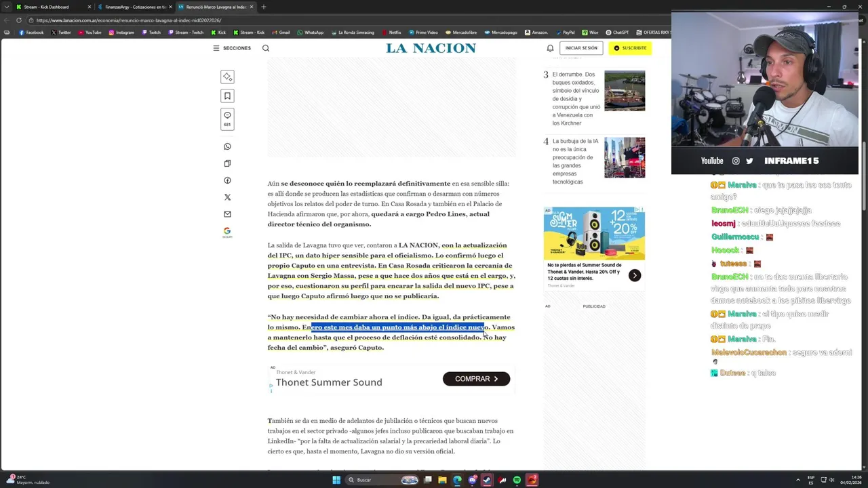
Task: Select the Renunció Marco Lavagna tab
Action: point(216,7)
